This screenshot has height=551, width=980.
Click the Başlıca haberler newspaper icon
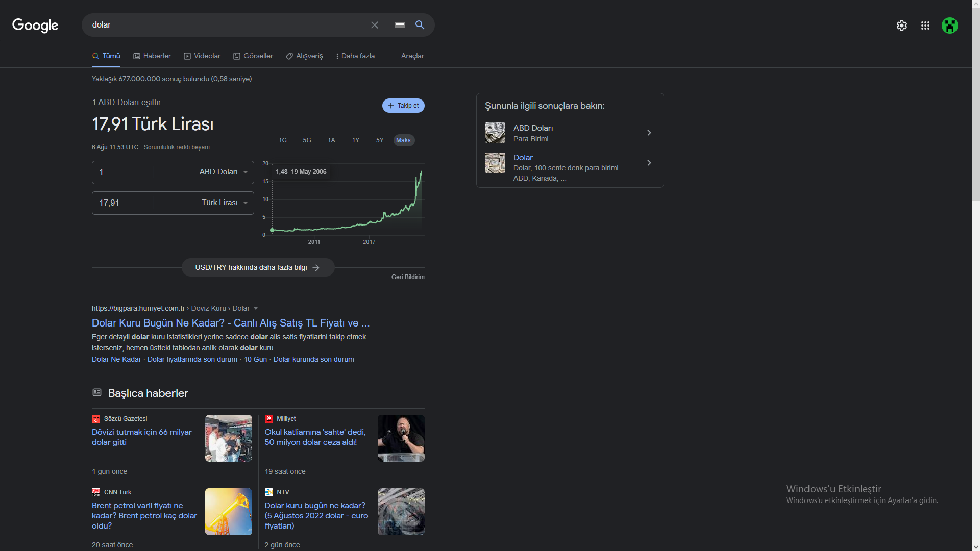point(97,392)
